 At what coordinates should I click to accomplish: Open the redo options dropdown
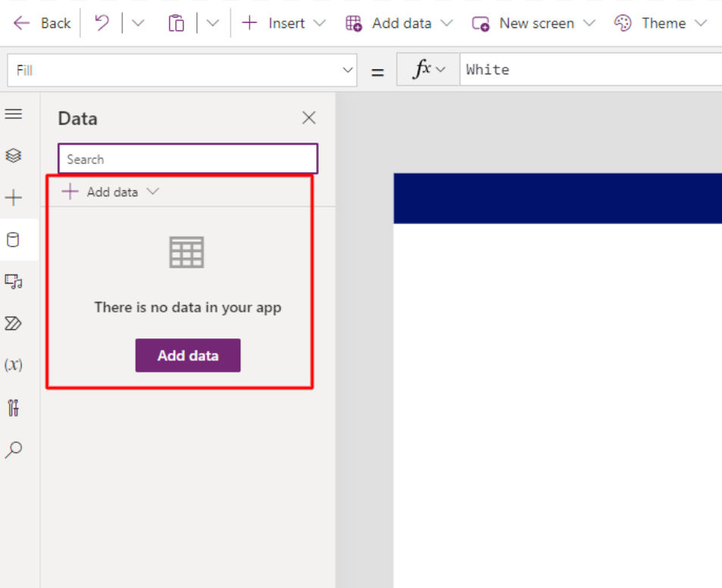[x=137, y=23]
